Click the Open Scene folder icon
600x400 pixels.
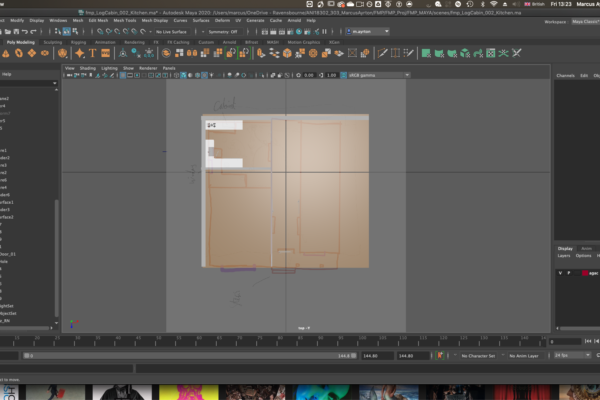point(8,31)
